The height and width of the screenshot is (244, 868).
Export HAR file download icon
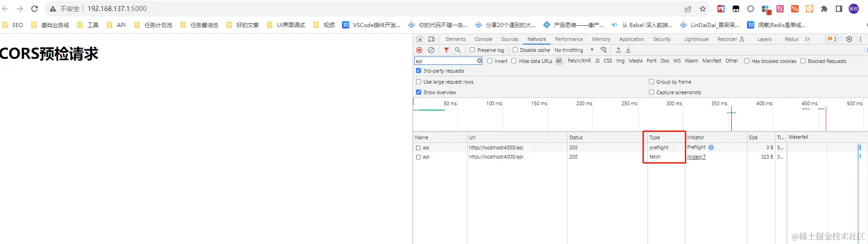click(x=628, y=50)
